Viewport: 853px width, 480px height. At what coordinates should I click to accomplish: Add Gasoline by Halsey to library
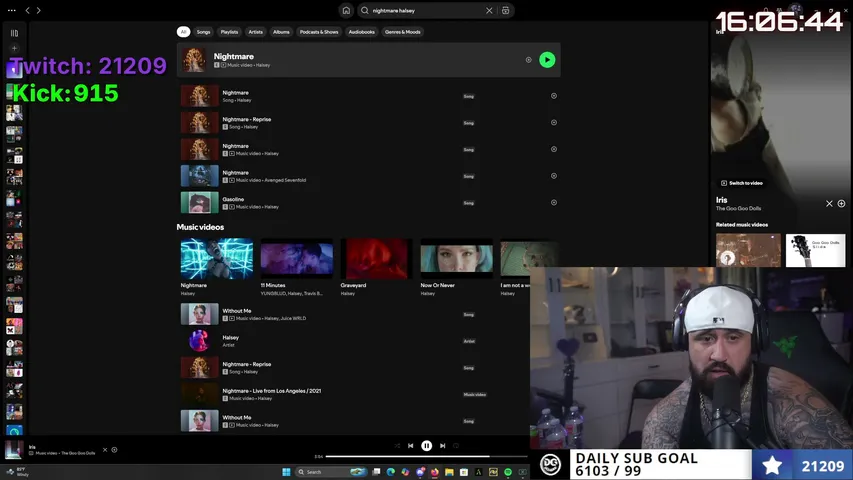tap(554, 202)
